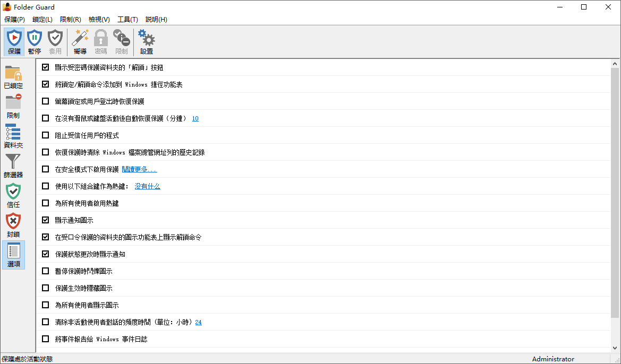621x364 pixels.
Task: Click the inactivity minutes link 10
Action: coord(195,118)
